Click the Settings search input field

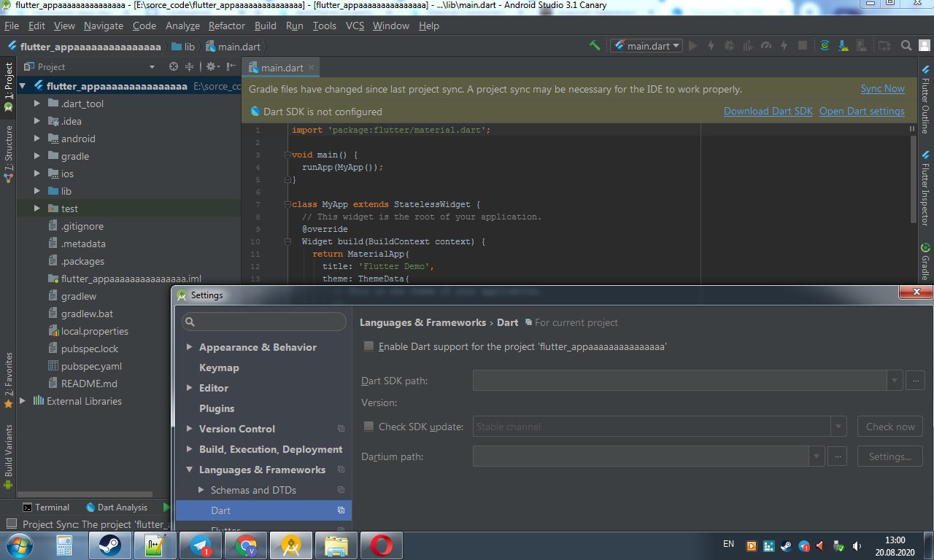tap(263, 322)
